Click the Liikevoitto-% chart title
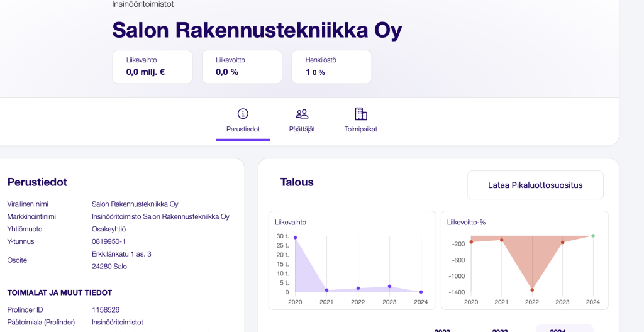The image size is (644, 332). (466, 223)
